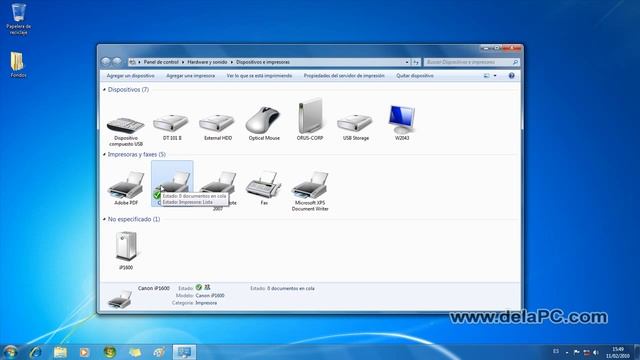Screen dimensions: 640x360
Task: Click Agregar un dispositivo
Action: (x=131, y=76)
